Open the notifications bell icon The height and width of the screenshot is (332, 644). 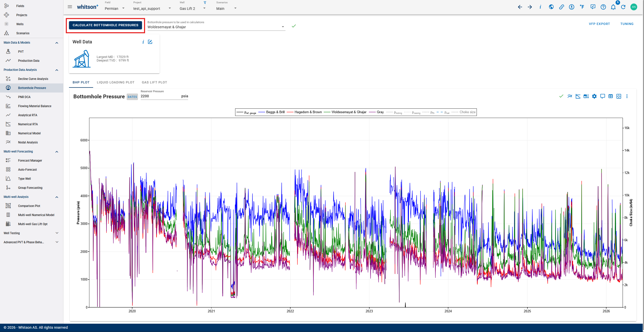pyautogui.click(x=613, y=7)
